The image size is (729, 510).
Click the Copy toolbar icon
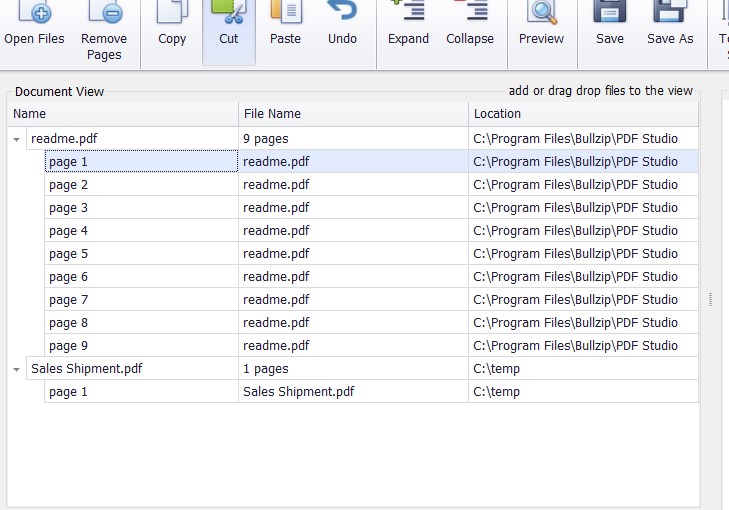click(x=172, y=14)
